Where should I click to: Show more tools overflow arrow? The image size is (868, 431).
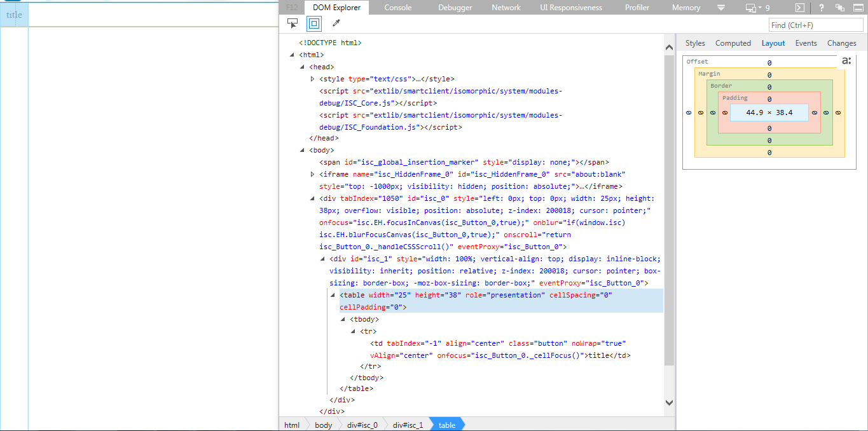721,8
